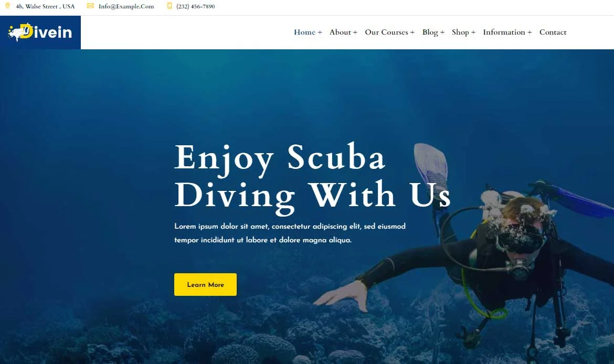Click the yellow Learn More button
Image resolution: width=614 pixels, height=364 pixels.
(x=205, y=285)
